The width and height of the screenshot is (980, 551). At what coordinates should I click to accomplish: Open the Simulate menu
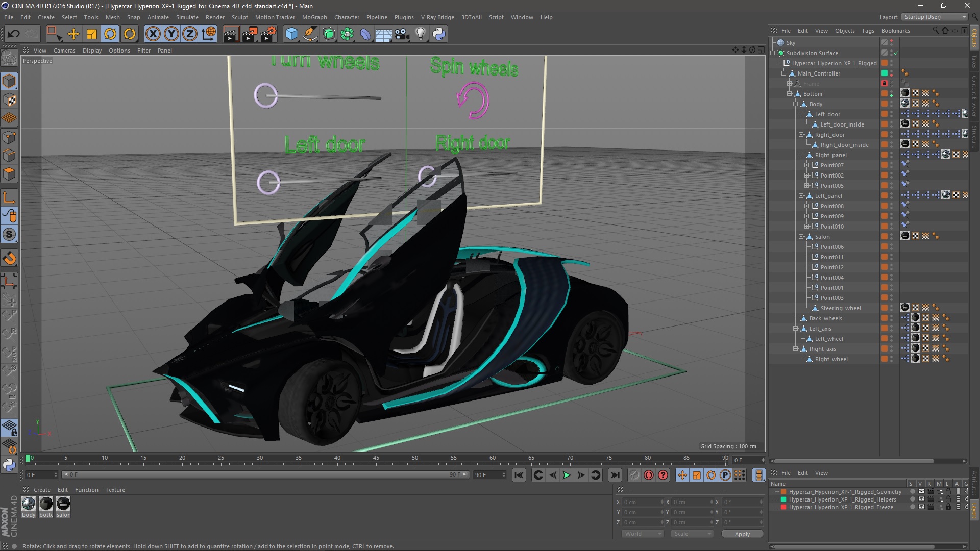[x=187, y=17]
